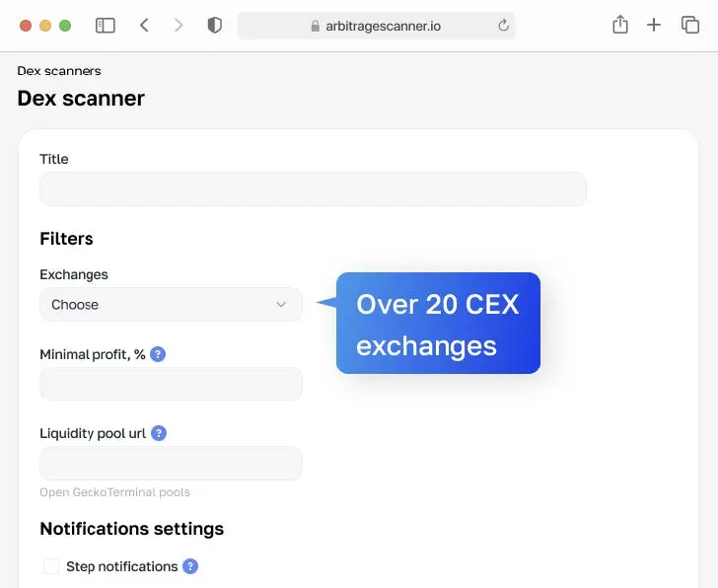Open GeckoTerminal pools link
Viewport: 718px width, 588px height.
click(x=114, y=492)
